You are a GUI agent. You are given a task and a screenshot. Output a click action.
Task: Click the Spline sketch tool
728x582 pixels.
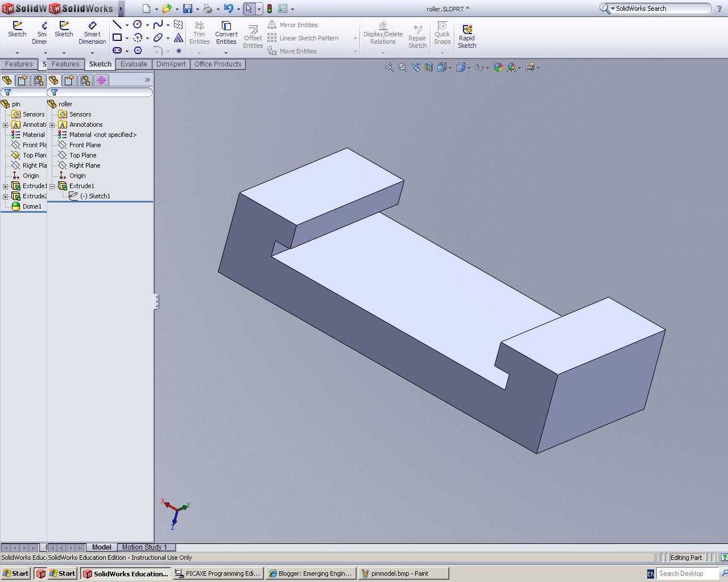coord(158,24)
